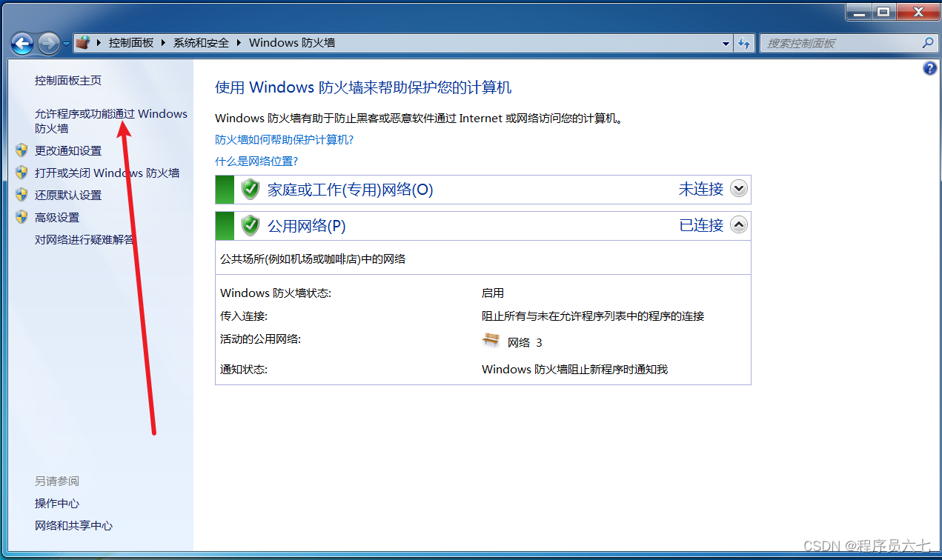Click the refresh button next to address bar
942x560 pixels.
pos(744,44)
